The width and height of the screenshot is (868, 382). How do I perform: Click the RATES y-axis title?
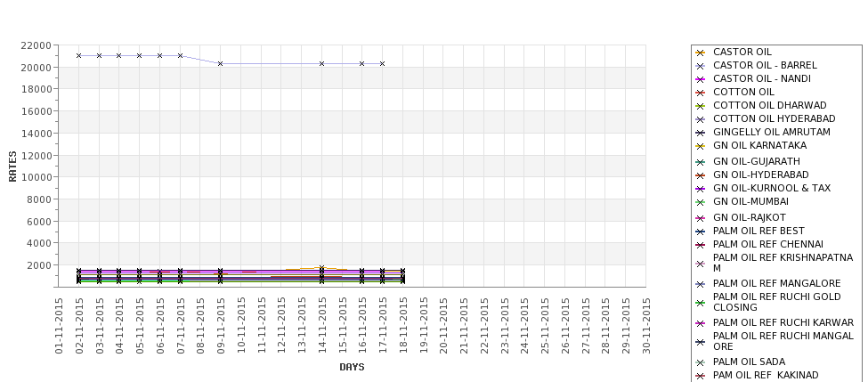coord(12,167)
